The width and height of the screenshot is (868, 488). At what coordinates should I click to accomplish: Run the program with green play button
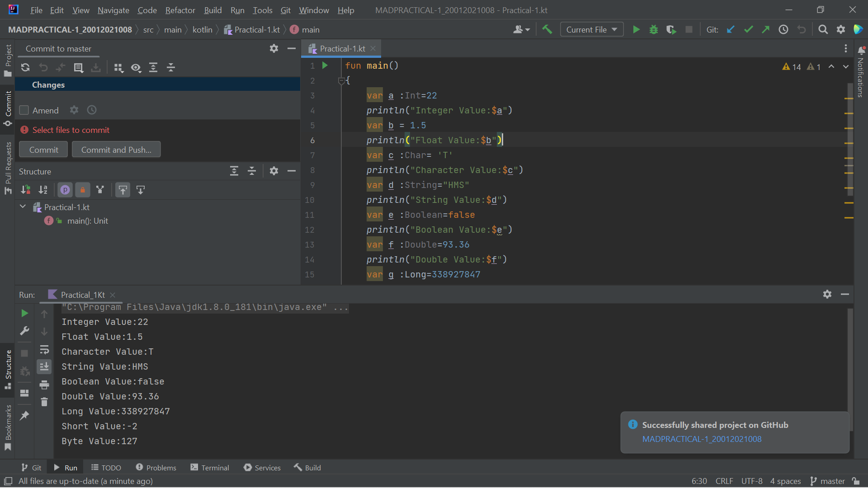click(x=636, y=30)
